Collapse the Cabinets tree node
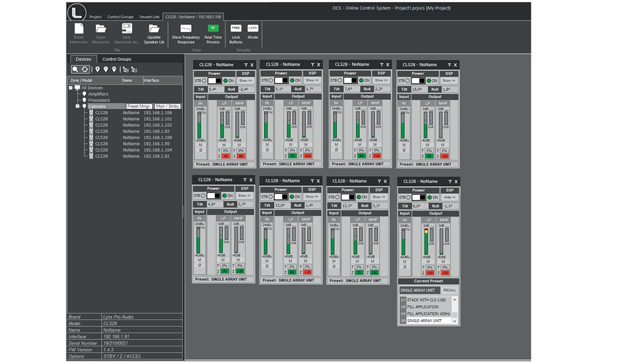This screenshot has height=362, width=644. click(77, 106)
